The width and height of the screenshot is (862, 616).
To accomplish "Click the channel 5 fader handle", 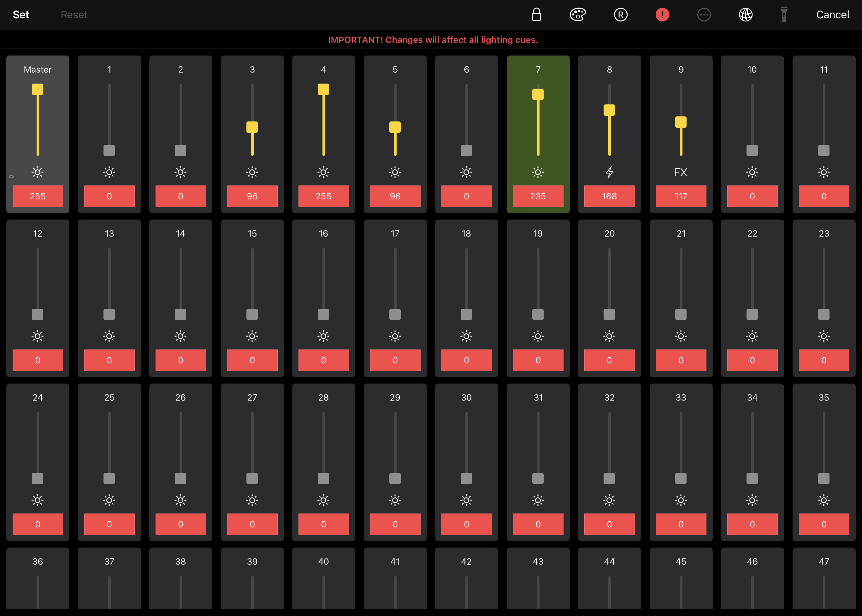I will [395, 127].
